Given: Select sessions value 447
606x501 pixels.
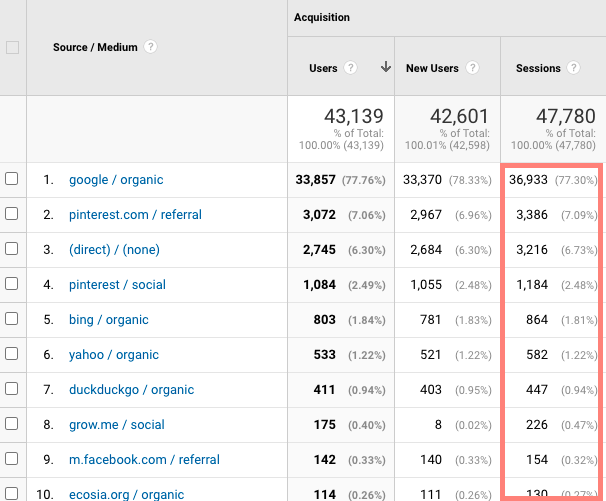Looking at the screenshot, I should click(537, 390).
